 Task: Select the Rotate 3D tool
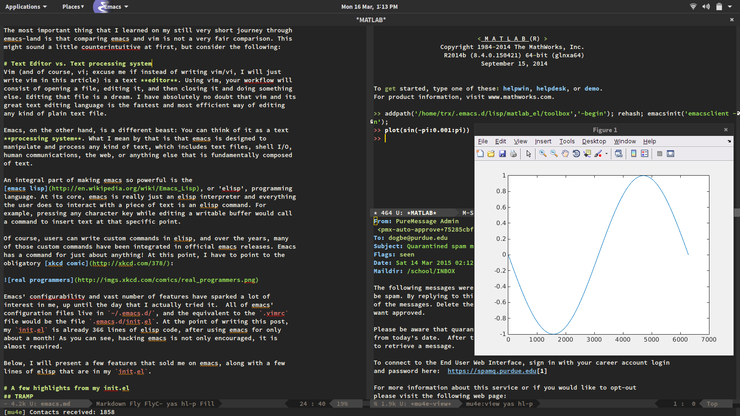coord(576,154)
